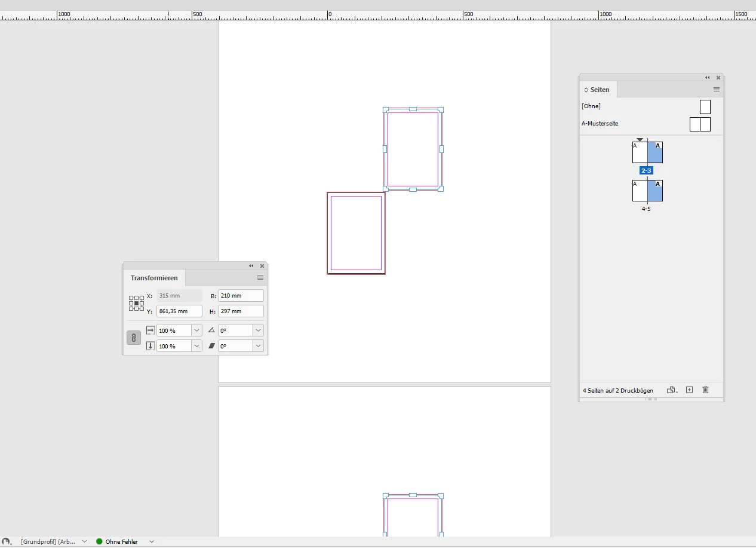The image size is (756, 548).
Task: Click the [Ohne] master name
Action: pyautogui.click(x=591, y=106)
